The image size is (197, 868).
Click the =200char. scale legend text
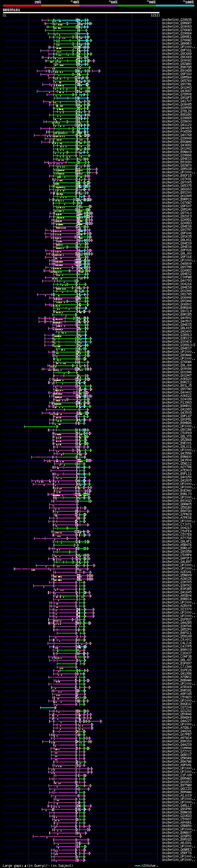coord(150,866)
